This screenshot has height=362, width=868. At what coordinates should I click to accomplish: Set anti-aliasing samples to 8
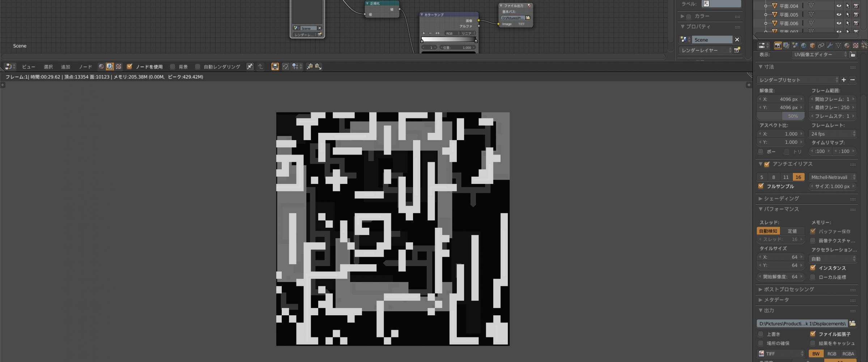click(x=774, y=177)
